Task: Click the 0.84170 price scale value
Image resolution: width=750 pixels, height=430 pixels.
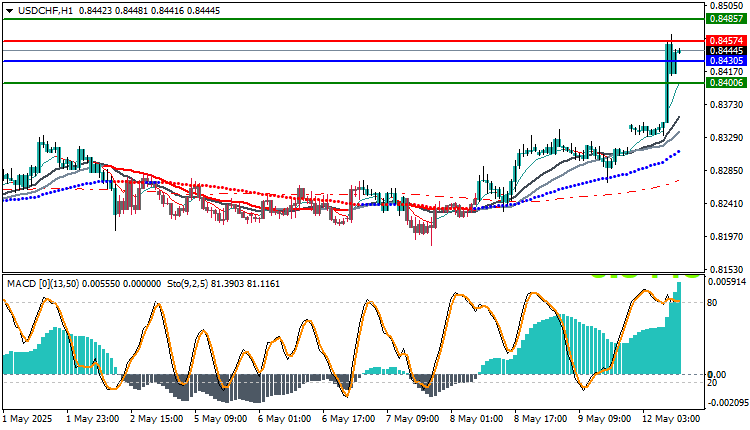Action: 727,72
